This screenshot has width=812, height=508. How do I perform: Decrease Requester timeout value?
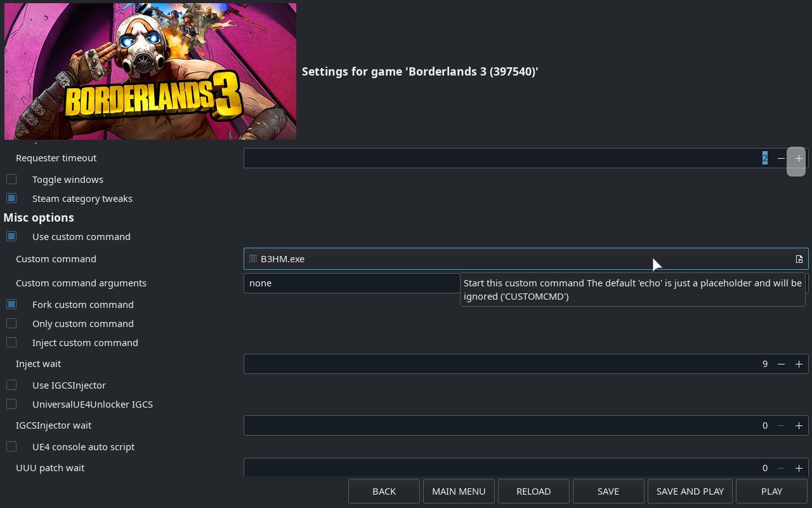click(781, 158)
